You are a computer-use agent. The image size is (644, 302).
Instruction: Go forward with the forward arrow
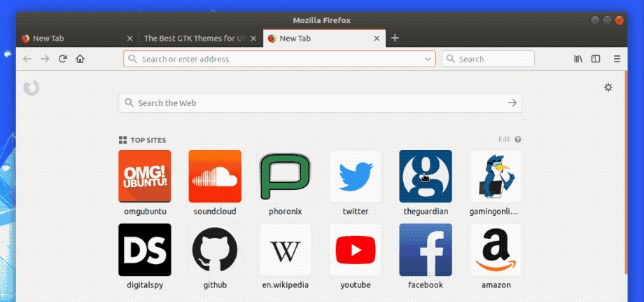click(45, 59)
